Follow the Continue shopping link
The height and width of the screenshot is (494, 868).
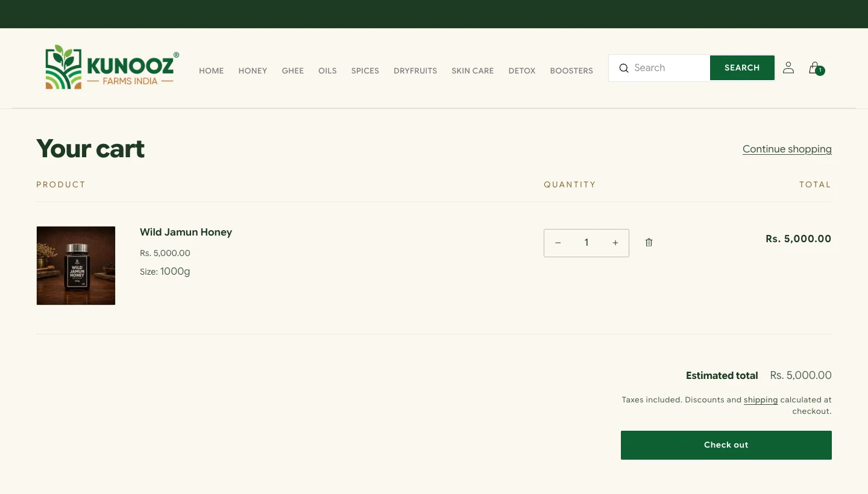[787, 149]
